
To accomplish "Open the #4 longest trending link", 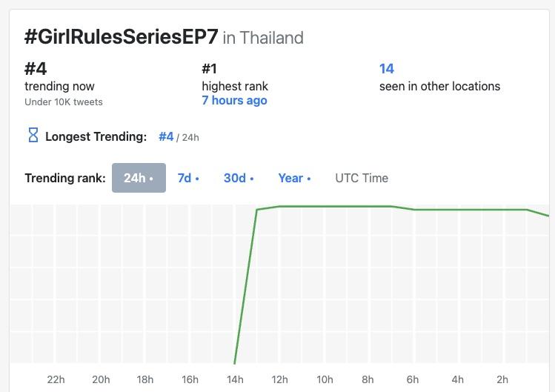I will coord(166,136).
